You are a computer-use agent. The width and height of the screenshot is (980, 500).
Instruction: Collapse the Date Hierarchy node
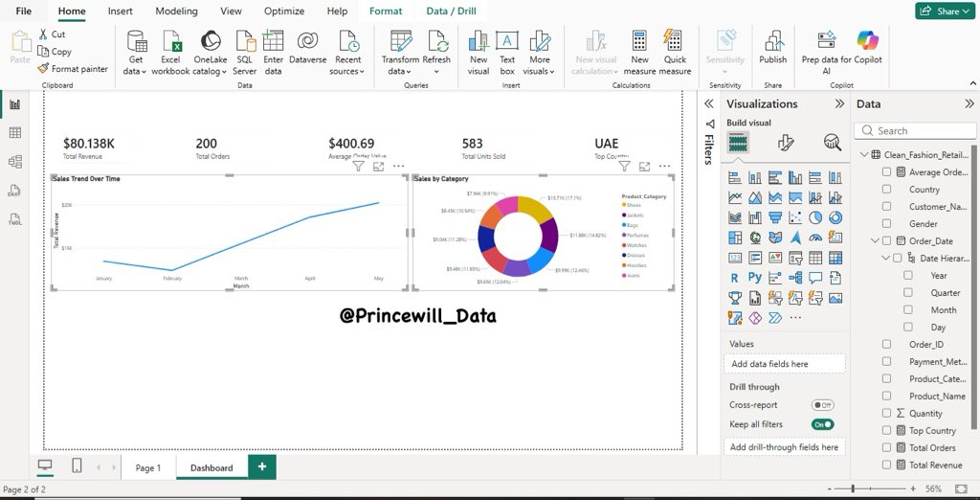click(885, 258)
